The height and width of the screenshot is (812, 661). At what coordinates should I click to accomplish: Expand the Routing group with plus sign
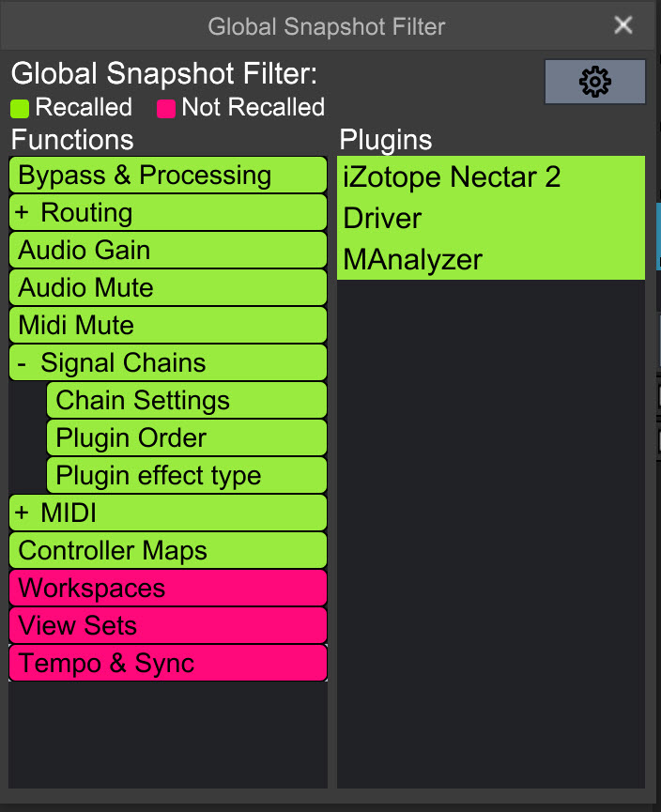(22, 213)
